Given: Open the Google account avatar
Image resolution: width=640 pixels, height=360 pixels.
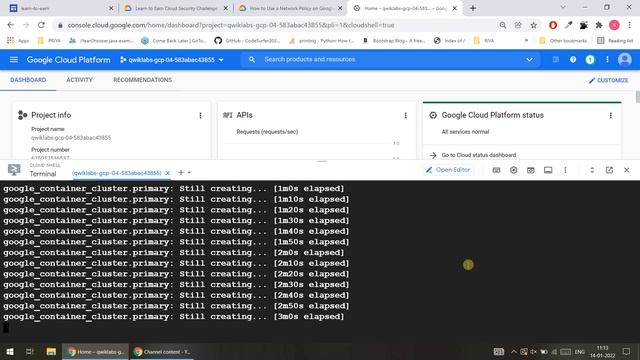Looking at the screenshot, I should tap(624, 60).
